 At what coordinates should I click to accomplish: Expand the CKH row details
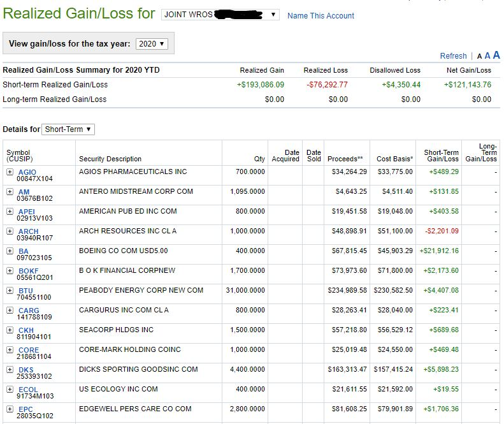(10, 330)
